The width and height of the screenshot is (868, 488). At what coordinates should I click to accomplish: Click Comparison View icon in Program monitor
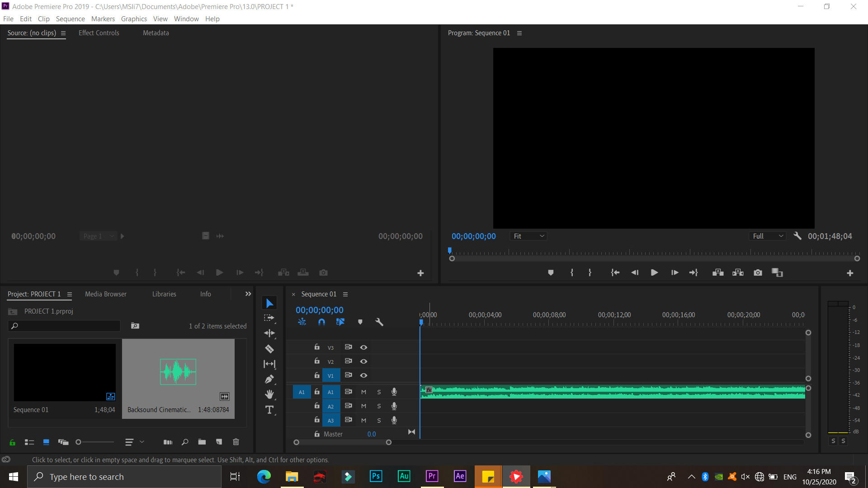point(777,273)
